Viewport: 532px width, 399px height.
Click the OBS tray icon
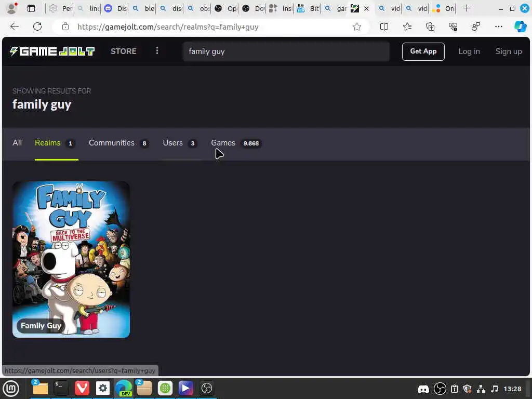pyautogui.click(x=440, y=389)
